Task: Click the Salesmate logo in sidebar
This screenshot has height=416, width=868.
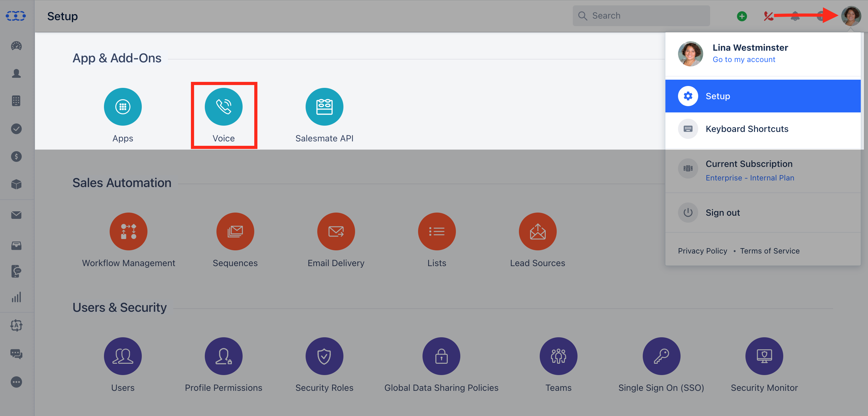Action: click(16, 16)
